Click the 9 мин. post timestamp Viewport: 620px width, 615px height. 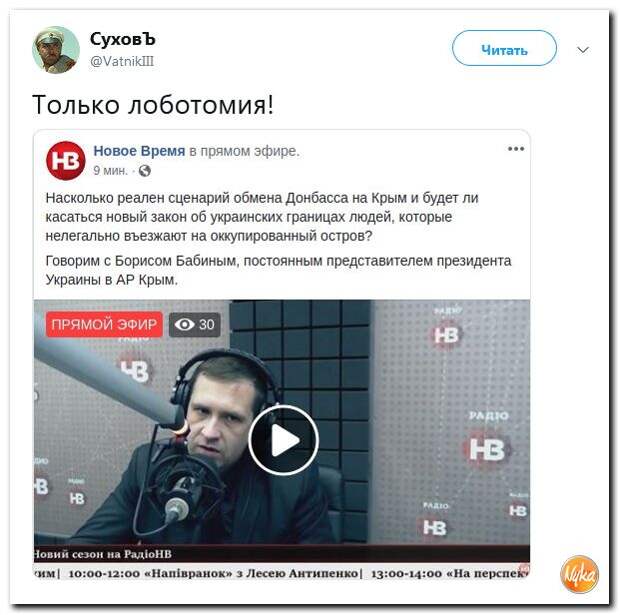point(110,170)
